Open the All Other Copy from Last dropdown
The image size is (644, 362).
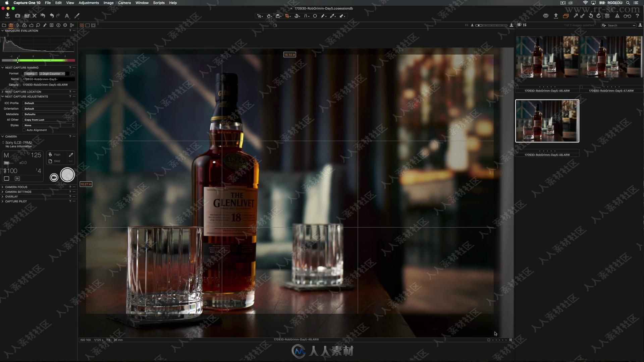coord(49,120)
